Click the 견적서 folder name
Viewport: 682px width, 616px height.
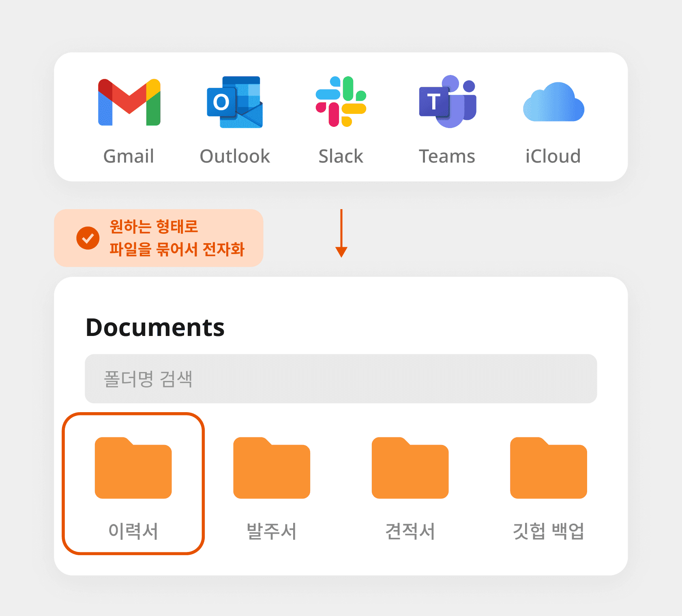tap(410, 531)
